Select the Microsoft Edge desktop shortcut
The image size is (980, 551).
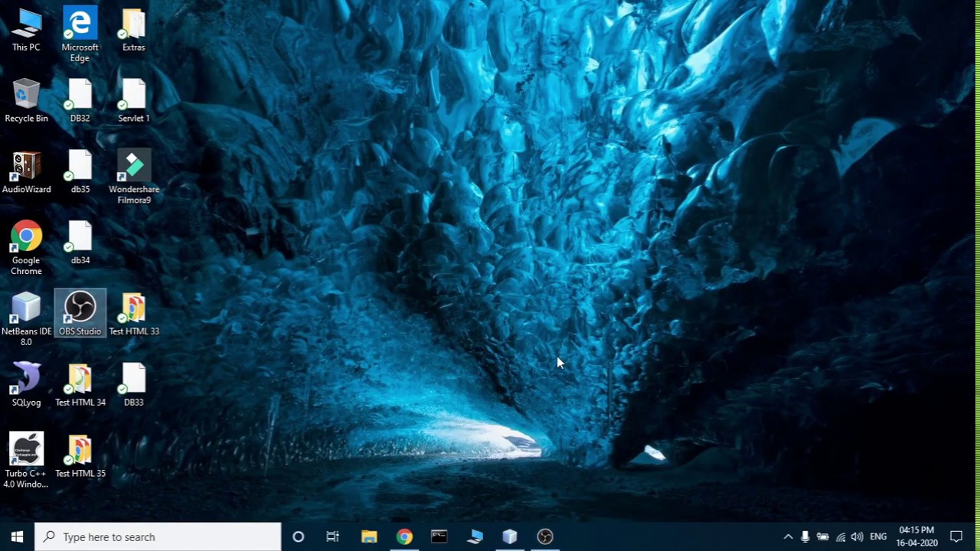(x=80, y=35)
